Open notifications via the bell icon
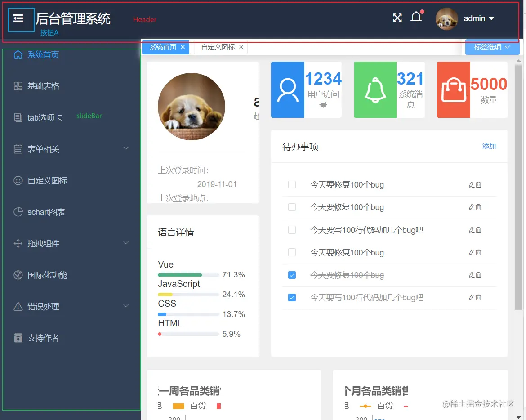 416,17
